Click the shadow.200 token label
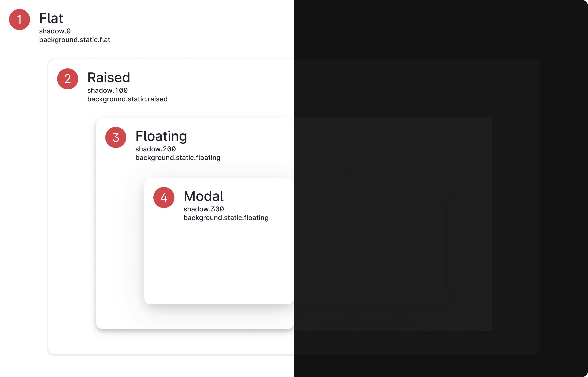Viewport: 588px width, 377px height. tap(155, 149)
